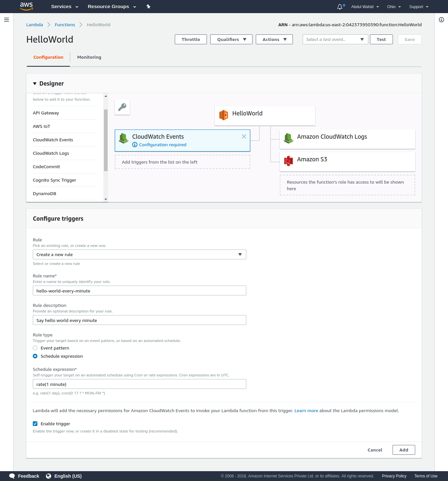Click the CloudWatch Events trigger icon

pyautogui.click(x=124, y=138)
